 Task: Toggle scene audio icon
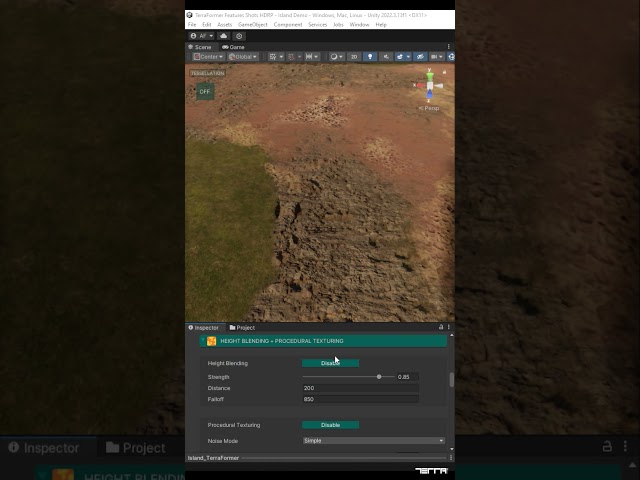coord(386,57)
